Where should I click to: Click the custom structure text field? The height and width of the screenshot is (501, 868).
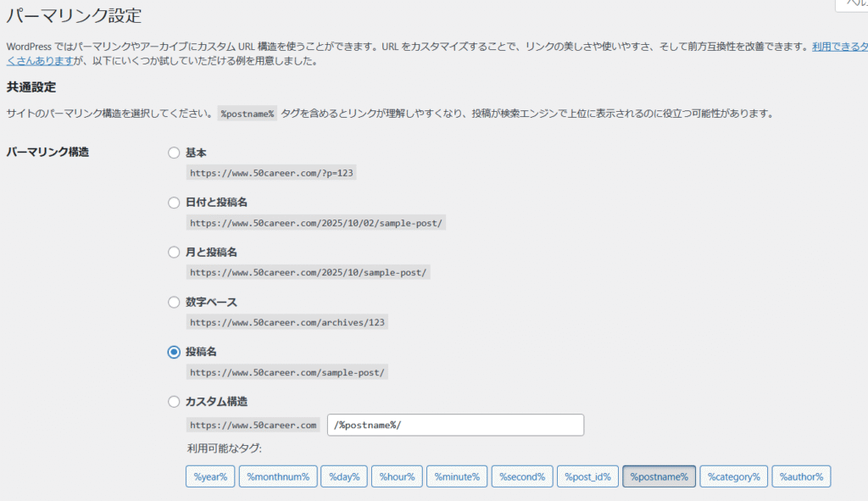point(455,425)
